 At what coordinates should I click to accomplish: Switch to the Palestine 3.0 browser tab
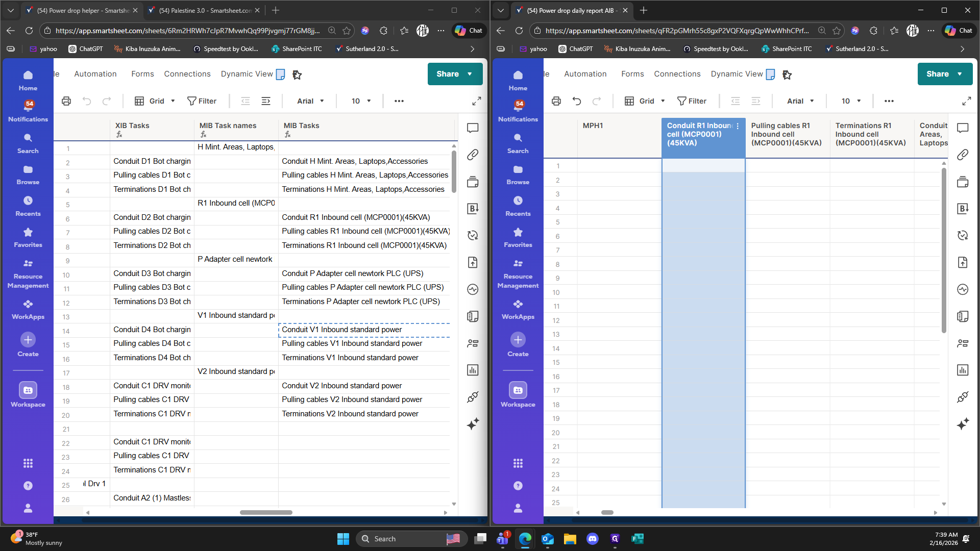tap(204, 10)
